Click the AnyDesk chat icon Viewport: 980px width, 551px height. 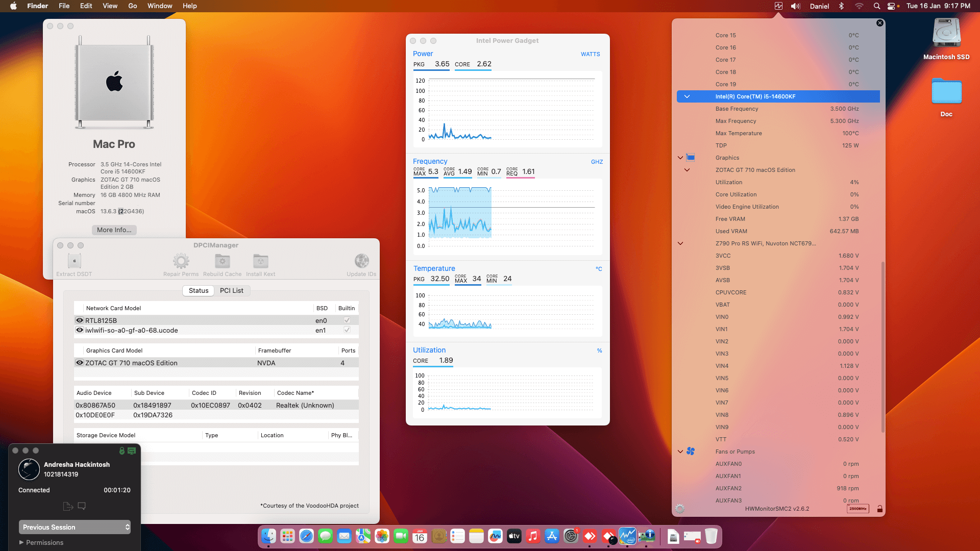[82, 506]
